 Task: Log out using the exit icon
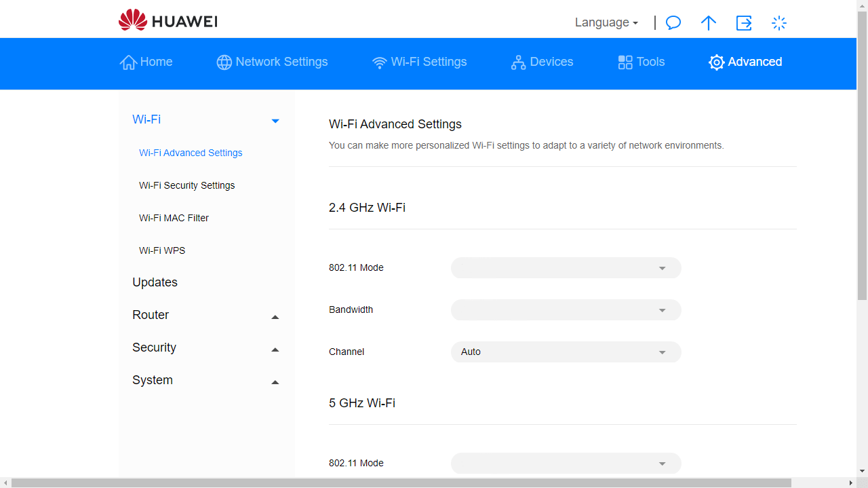[x=743, y=22]
